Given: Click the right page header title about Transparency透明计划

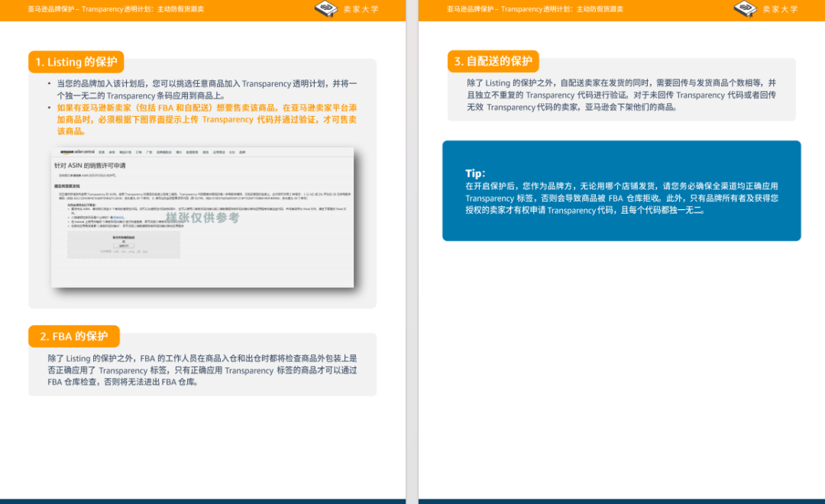Looking at the screenshot, I should [535, 9].
